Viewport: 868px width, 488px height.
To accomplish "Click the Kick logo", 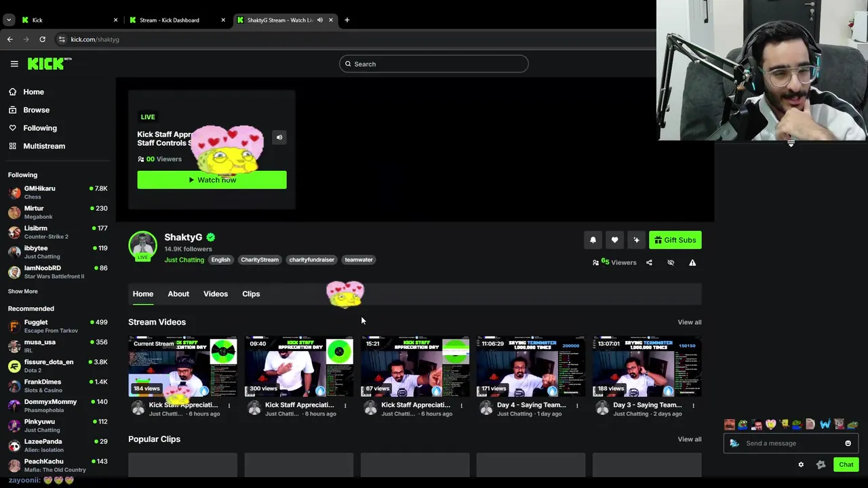I will [50, 64].
